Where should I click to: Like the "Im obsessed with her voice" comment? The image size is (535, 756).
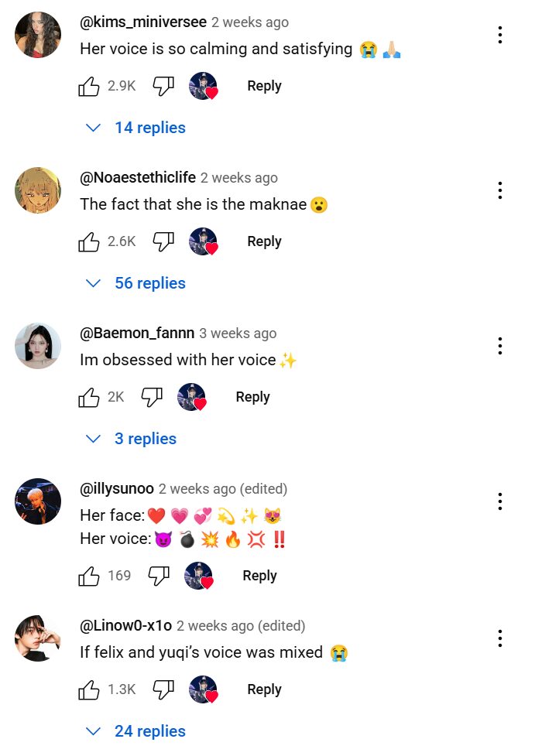[x=90, y=397]
